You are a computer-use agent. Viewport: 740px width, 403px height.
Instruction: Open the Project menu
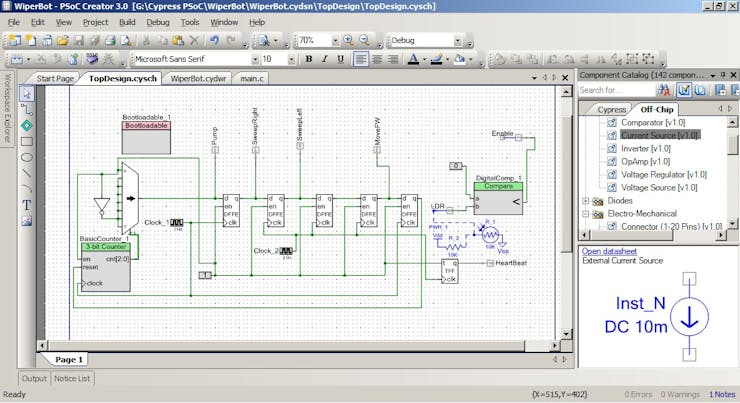pyautogui.click(x=95, y=22)
